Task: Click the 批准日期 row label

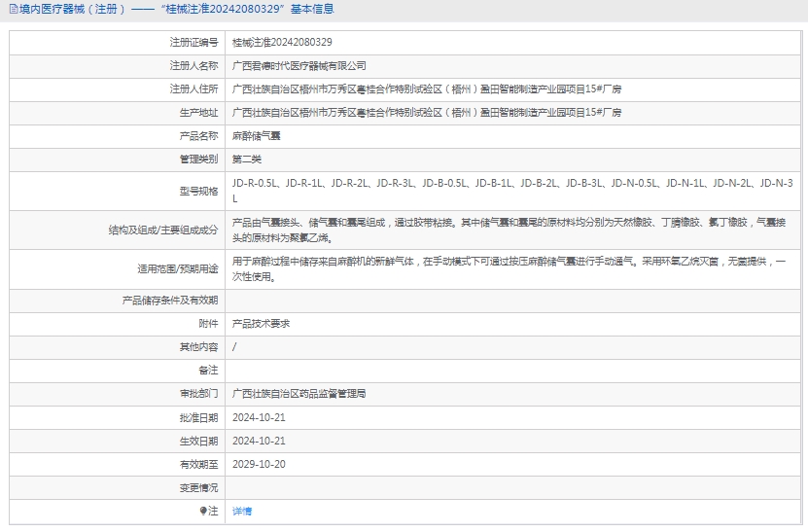Action: point(198,417)
